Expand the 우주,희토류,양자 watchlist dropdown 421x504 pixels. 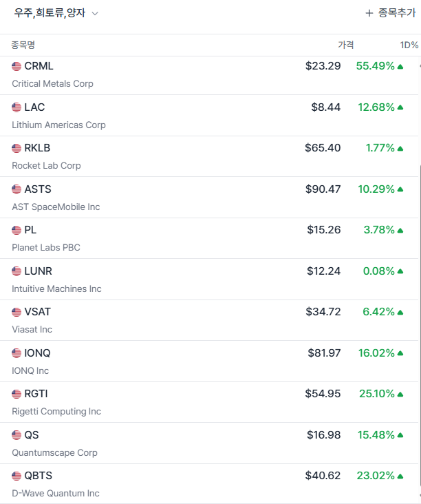click(x=95, y=13)
